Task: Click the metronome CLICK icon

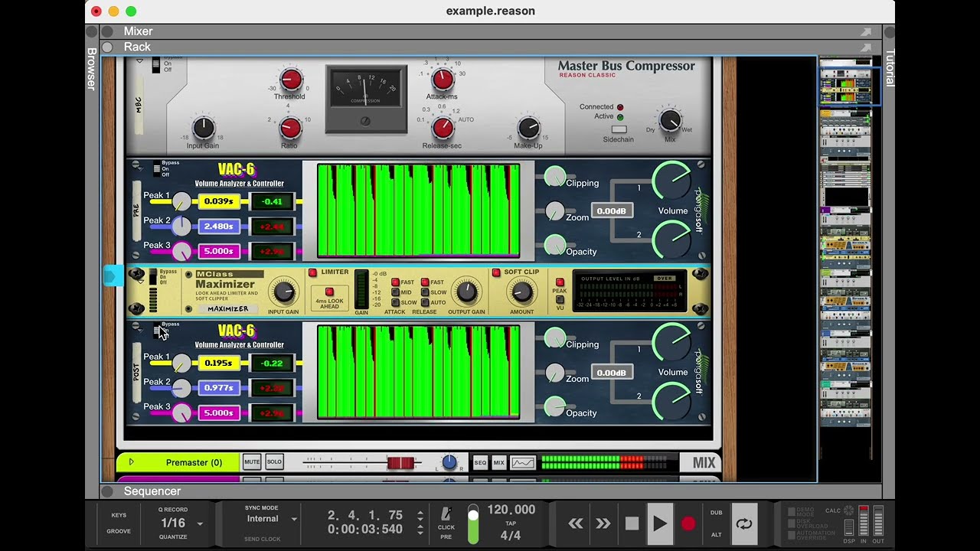Action: tap(446, 514)
